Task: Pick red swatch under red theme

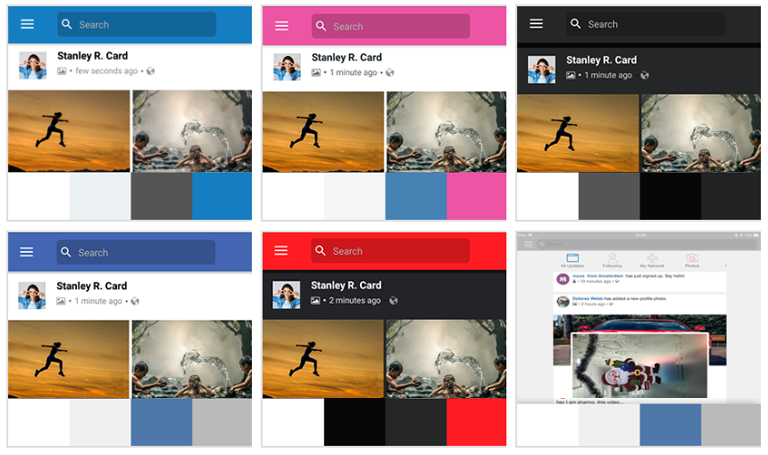Action: click(x=476, y=422)
